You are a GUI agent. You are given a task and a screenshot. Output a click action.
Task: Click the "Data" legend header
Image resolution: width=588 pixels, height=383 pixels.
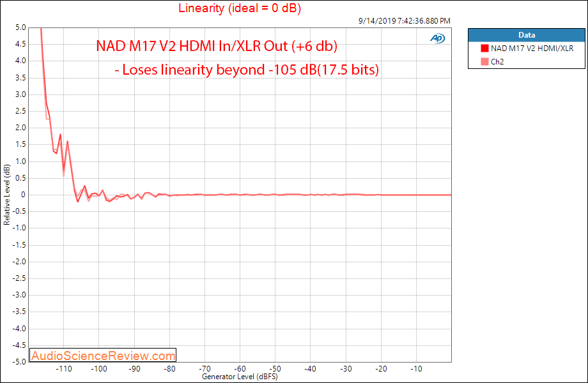click(527, 35)
